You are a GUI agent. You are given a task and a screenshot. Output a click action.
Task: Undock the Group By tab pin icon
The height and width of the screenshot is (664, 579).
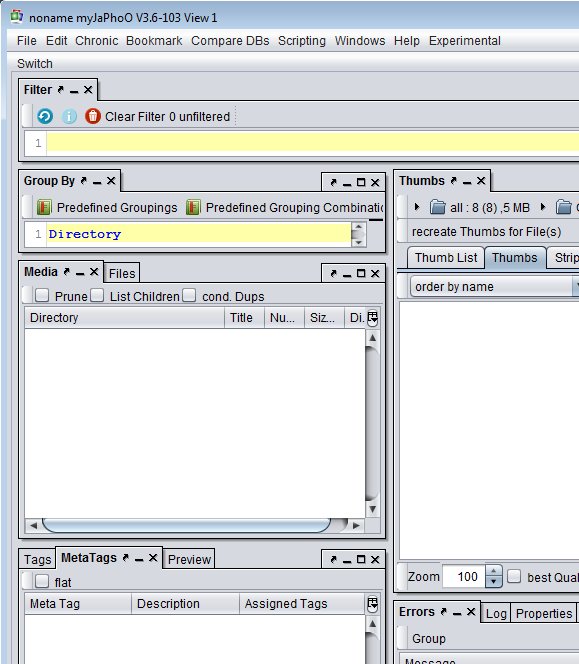pos(83,181)
